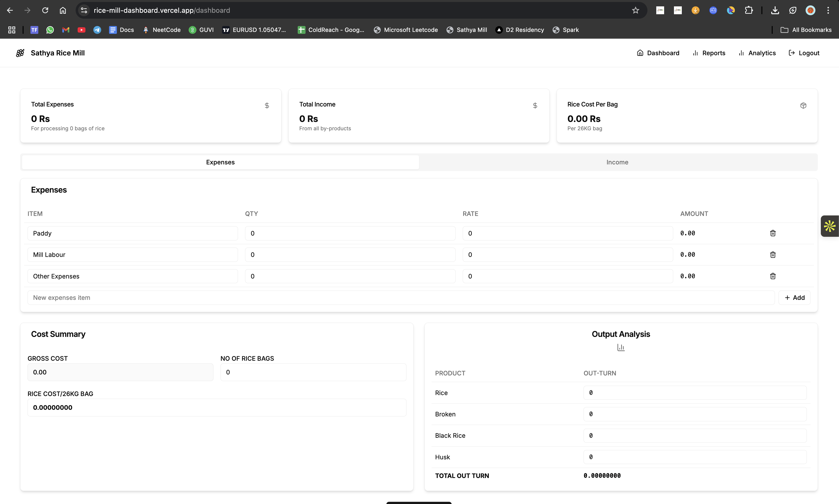Screen dimensions: 839x504
Task: Open the EURUSD TradingView bookmark
Action: [254, 30]
